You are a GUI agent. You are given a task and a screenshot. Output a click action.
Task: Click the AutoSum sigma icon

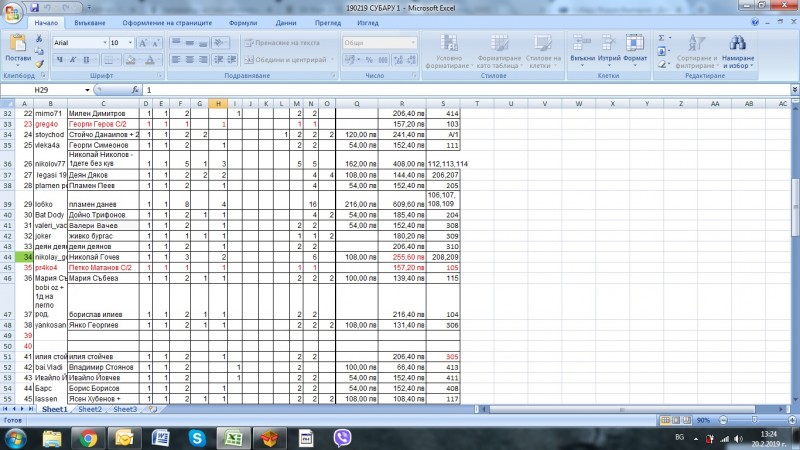click(x=662, y=38)
